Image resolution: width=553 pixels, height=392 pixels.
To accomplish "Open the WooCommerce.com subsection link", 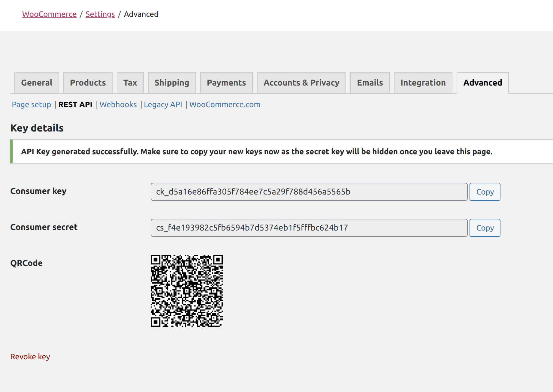I will (x=225, y=104).
